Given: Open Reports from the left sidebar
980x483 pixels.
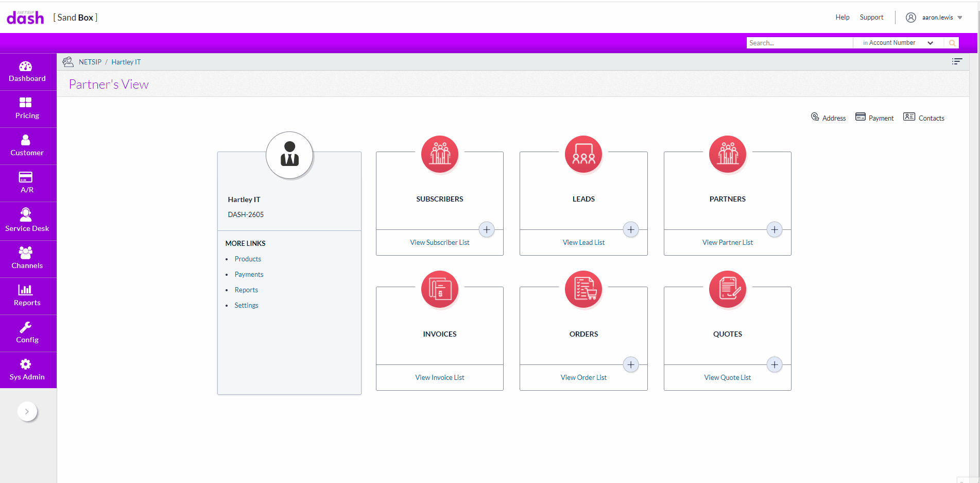Looking at the screenshot, I should 28,296.
